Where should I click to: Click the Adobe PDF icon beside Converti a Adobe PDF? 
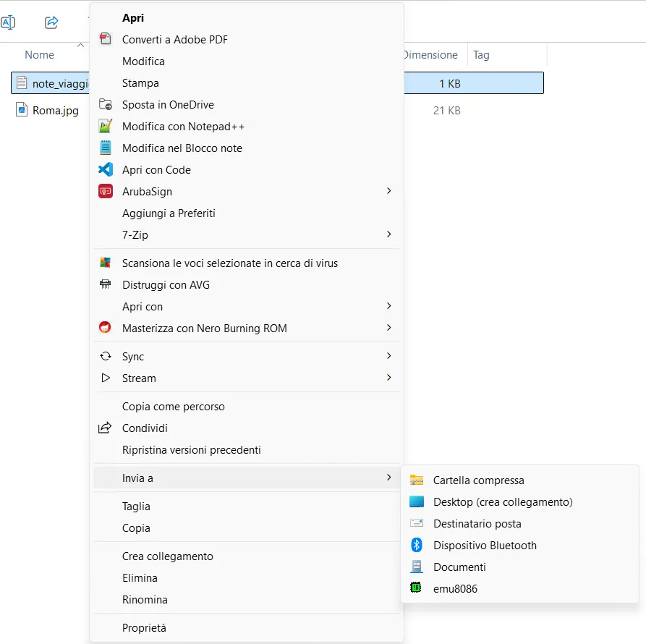click(x=106, y=39)
